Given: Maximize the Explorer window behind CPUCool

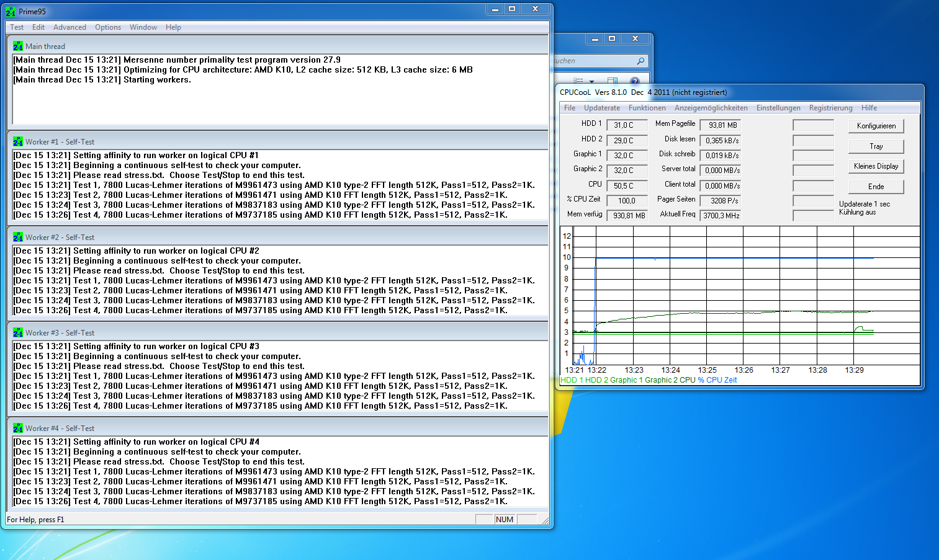Looking at the screenshot, I should pyautogui.click(x=611, y=38).
